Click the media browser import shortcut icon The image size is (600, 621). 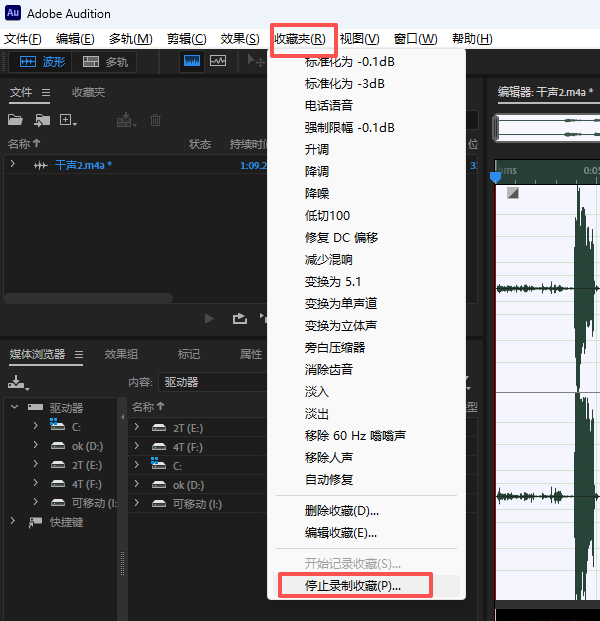[x=18, y=383]
